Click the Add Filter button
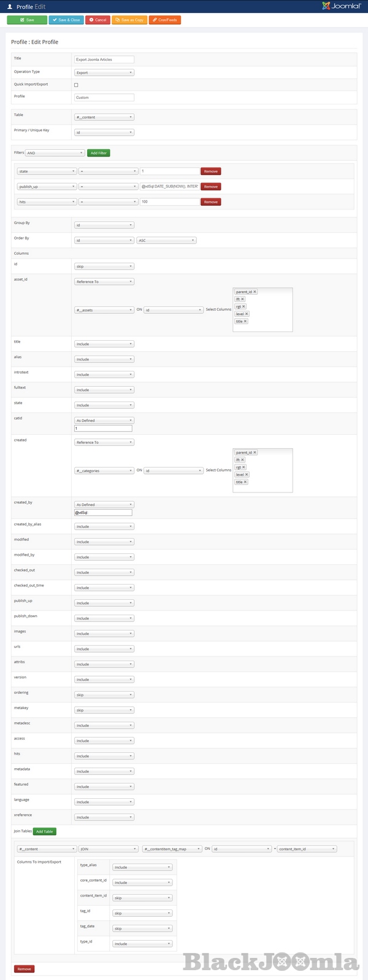This screenshot has width=368, height=980. [98, 152]
